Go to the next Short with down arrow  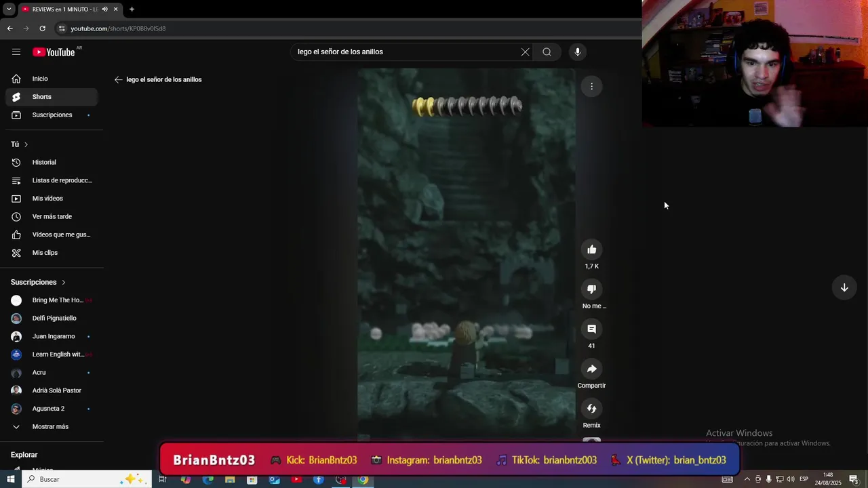coord(844,287)
